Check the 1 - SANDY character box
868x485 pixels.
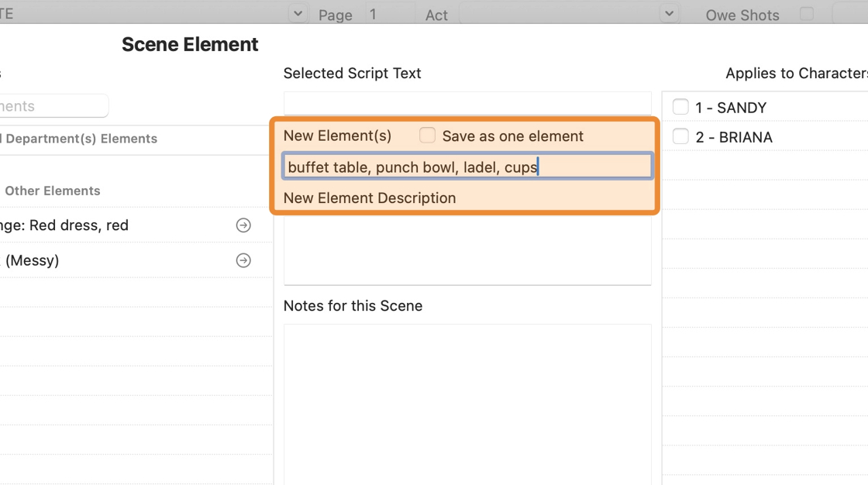point(680,107)
